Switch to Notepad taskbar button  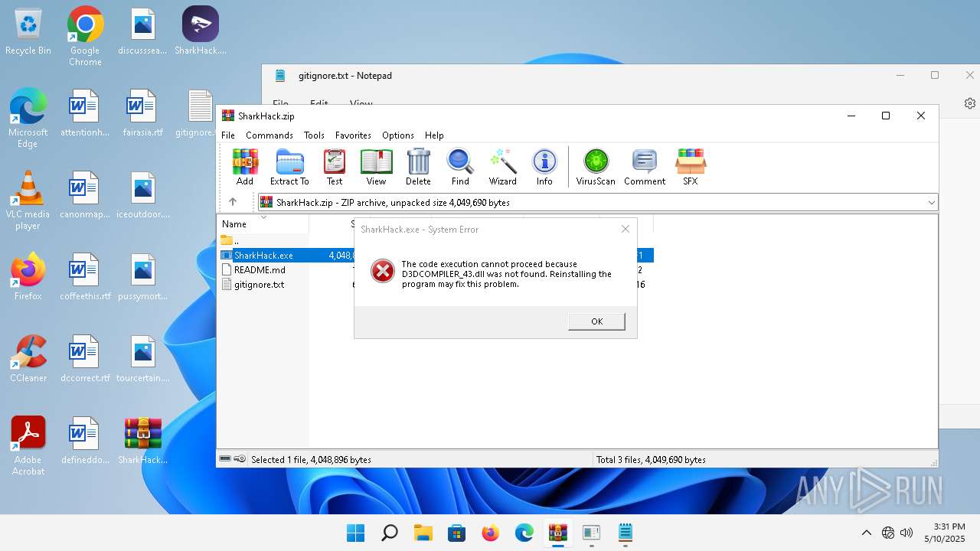click(x=626, y=533)
